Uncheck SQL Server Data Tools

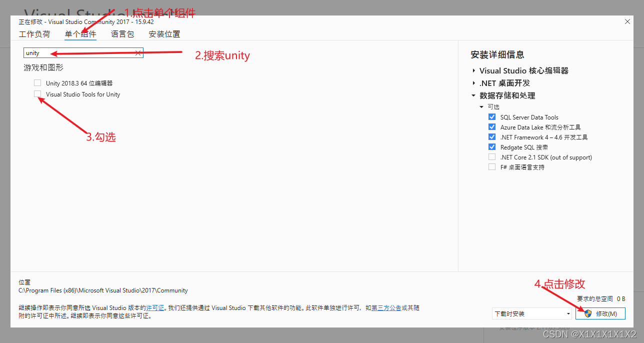pos(491,116)
